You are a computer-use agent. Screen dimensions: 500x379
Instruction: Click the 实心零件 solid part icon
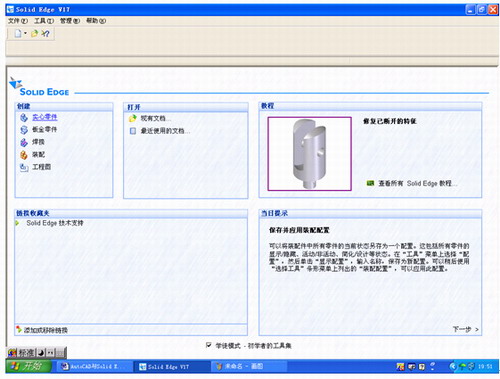(24, 117)
